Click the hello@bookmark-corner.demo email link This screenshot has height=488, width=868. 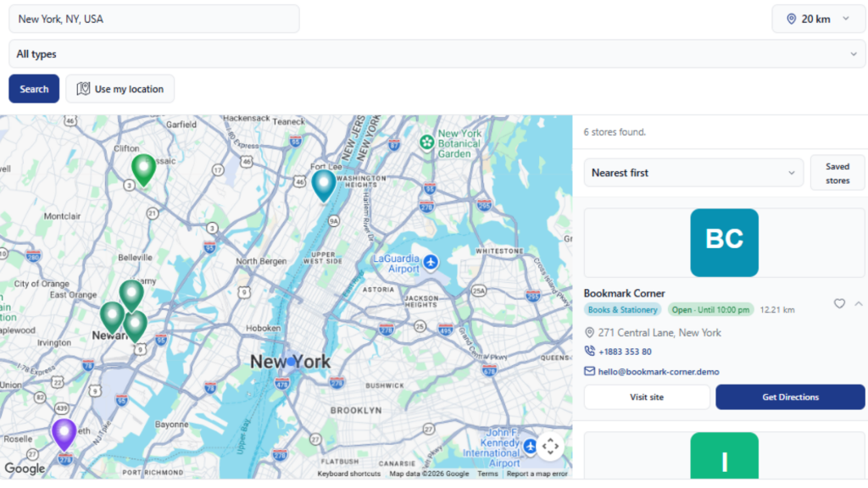[658, 372]
